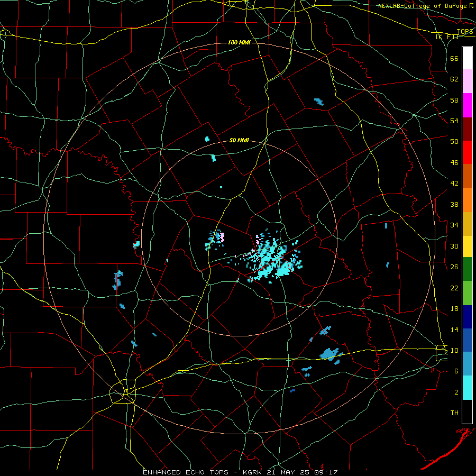Image resolution: width=476 pixels, height=476 pixels.
Task: Click the yellow legend swatch
Action: pos(467,246)
